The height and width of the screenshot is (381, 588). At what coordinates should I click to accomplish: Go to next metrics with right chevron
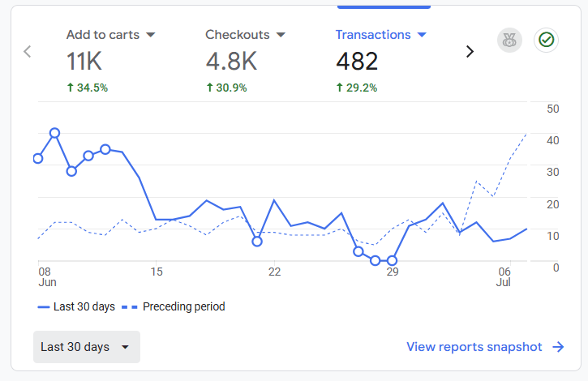tap(469, 51)
